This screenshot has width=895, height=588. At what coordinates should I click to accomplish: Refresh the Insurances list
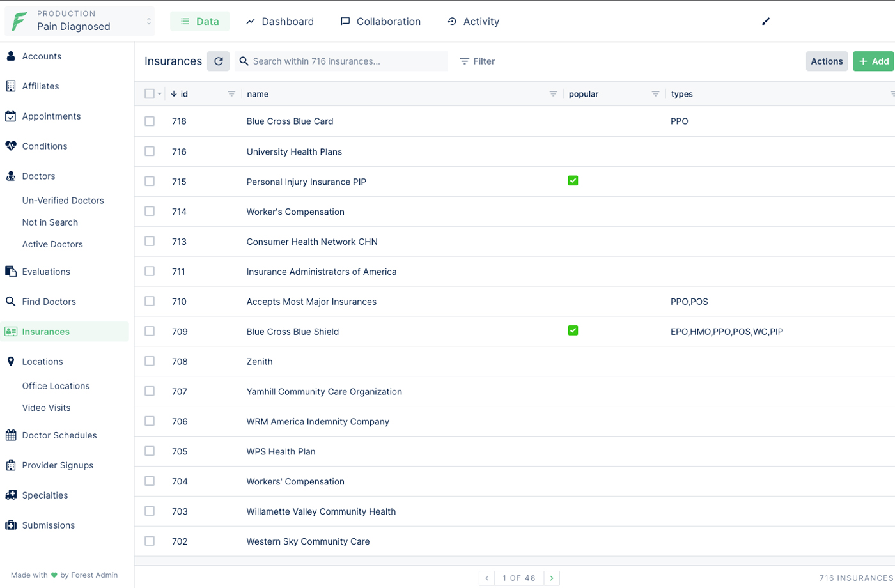click(219, 61)
